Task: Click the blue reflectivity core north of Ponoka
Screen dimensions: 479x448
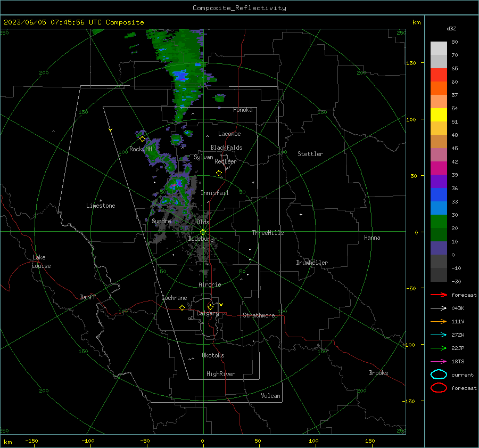Action: click(181, 75)
